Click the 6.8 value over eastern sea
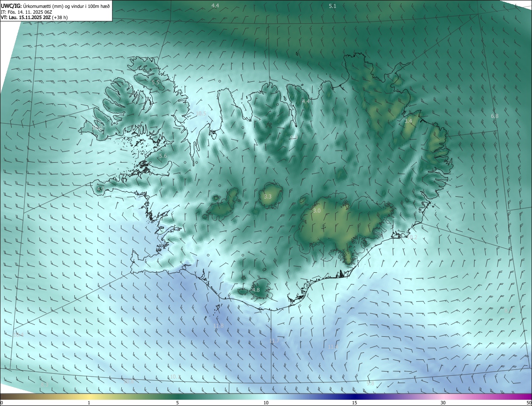 click(x=495, y=116)
